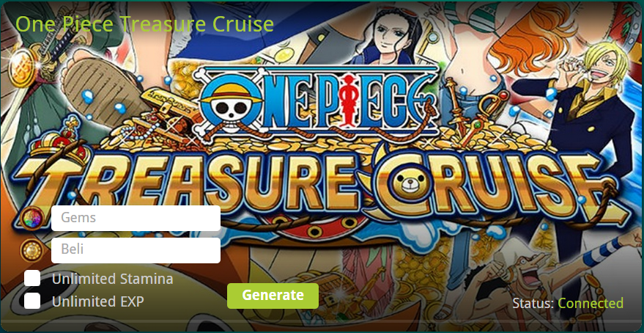644x333 pixels.
Task: Click the One Piece Treasure Cruise heading
Action: 144,24
